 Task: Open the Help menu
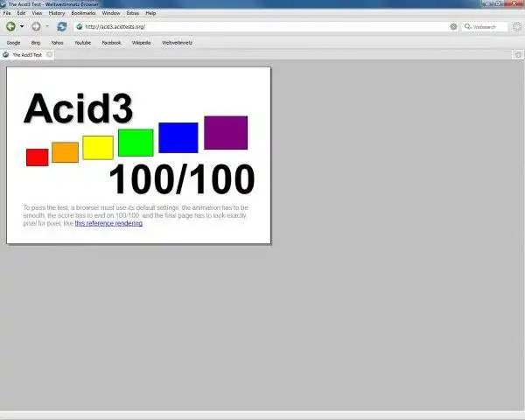pyautogui.click(x=150, y=13)
